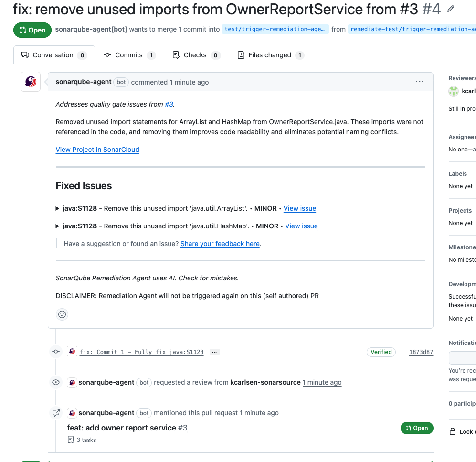The image size is (476, 462).
Task: Open the Files changed tab
Action: point(270,55)
